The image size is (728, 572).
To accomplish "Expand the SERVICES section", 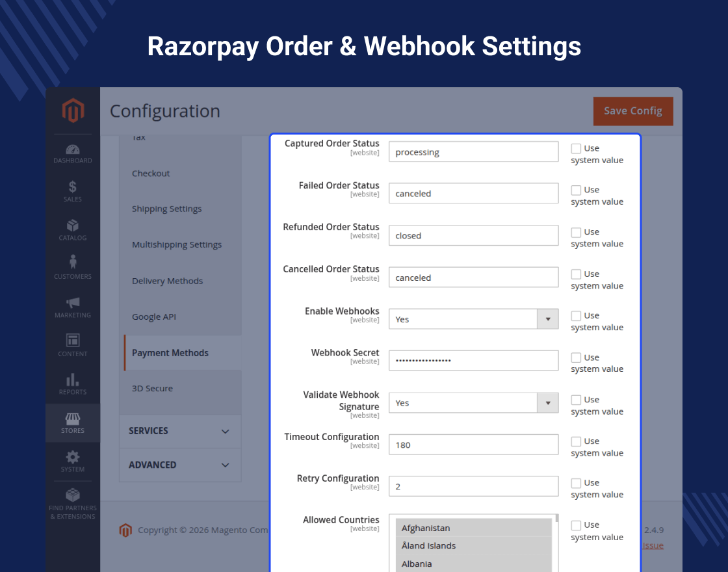I will pos(180,431).
